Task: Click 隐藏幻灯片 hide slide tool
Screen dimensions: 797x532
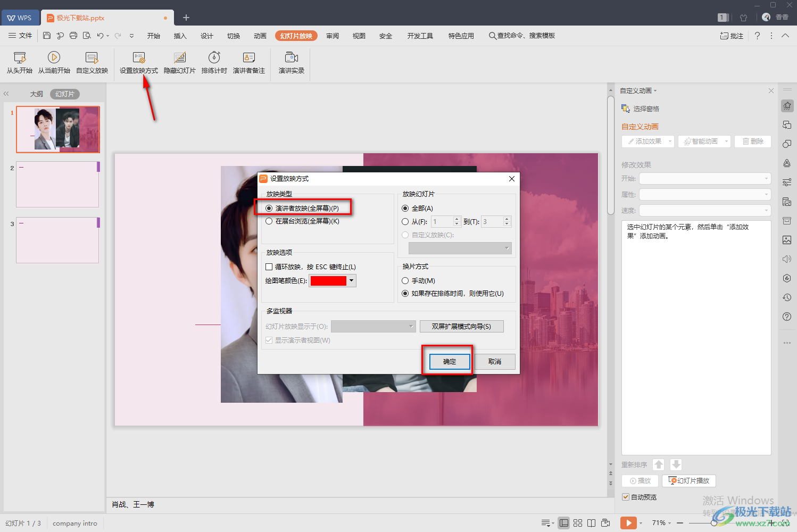Action: pos(180,63)
